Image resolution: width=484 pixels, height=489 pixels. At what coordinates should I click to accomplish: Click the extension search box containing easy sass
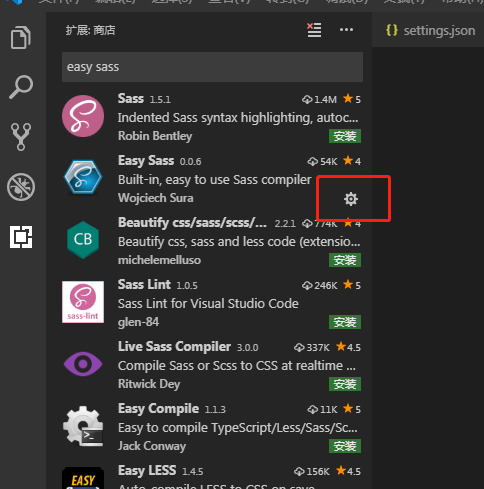(x=212, y=67)
